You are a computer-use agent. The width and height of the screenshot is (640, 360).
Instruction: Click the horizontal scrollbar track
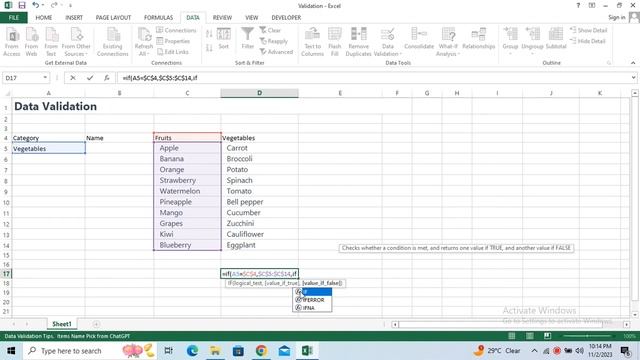(x=510, y=324)
